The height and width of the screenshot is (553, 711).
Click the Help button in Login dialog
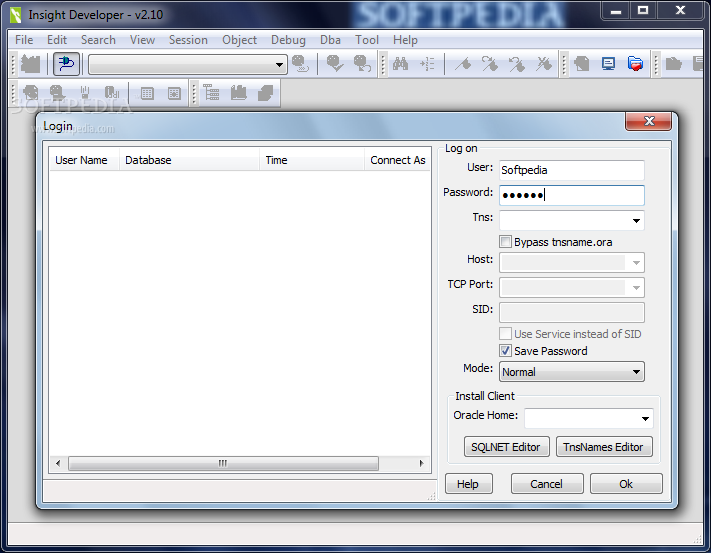click(468, 484)
